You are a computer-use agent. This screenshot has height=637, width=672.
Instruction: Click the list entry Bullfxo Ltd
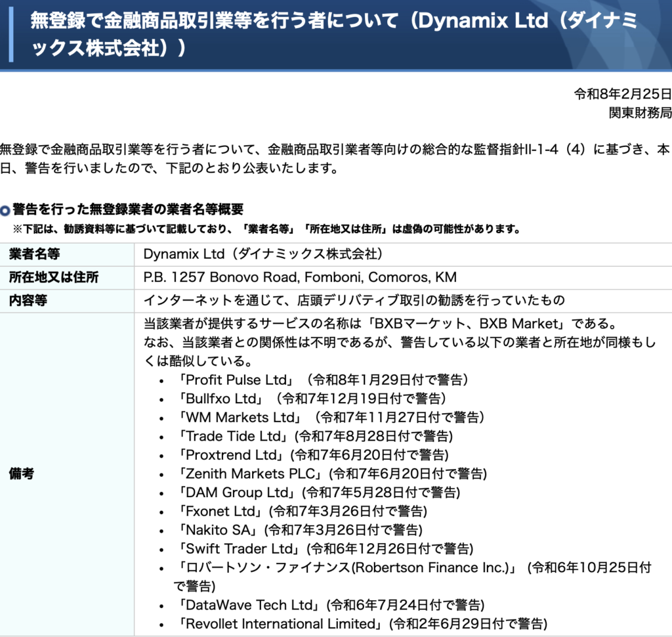click(312, 399)
